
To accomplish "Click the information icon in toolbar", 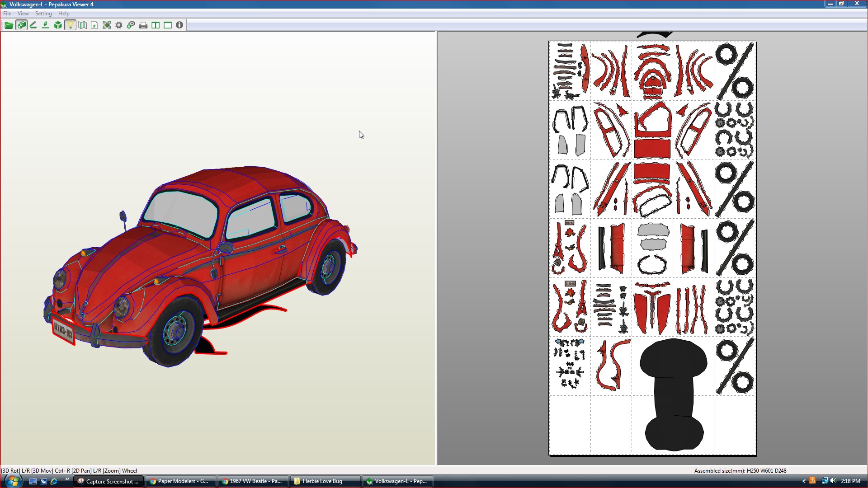I will tap(179, 25).
